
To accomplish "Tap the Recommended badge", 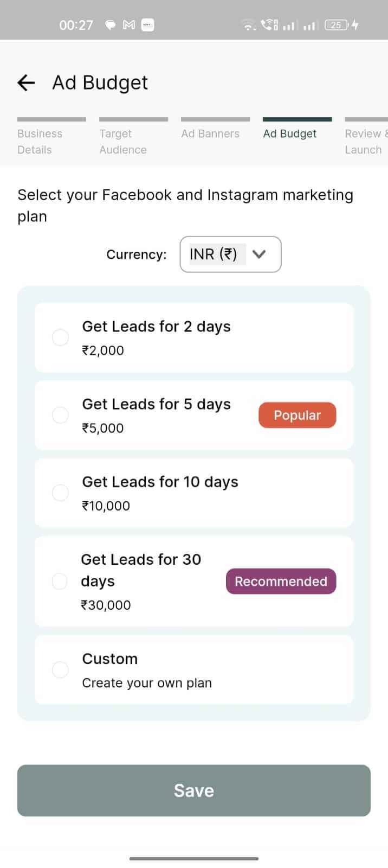I will (281, 581).
